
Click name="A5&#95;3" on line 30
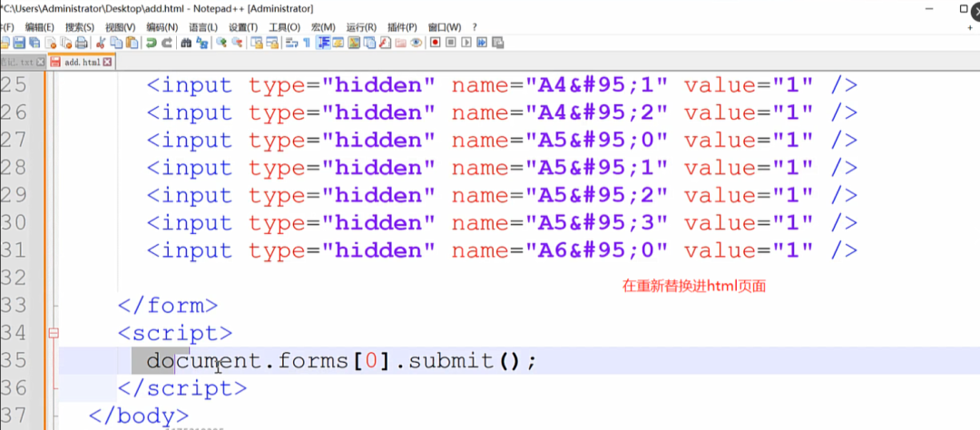(x=561, y=223)
